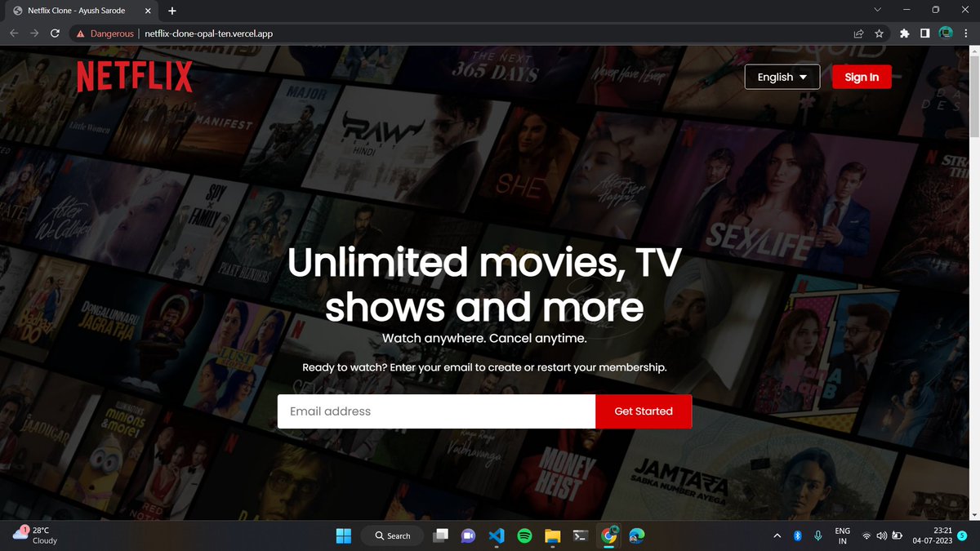Open clock showing 23:21 04-07-2023
980x551 pixels.
pyautogui.click(x=933, y=535)
